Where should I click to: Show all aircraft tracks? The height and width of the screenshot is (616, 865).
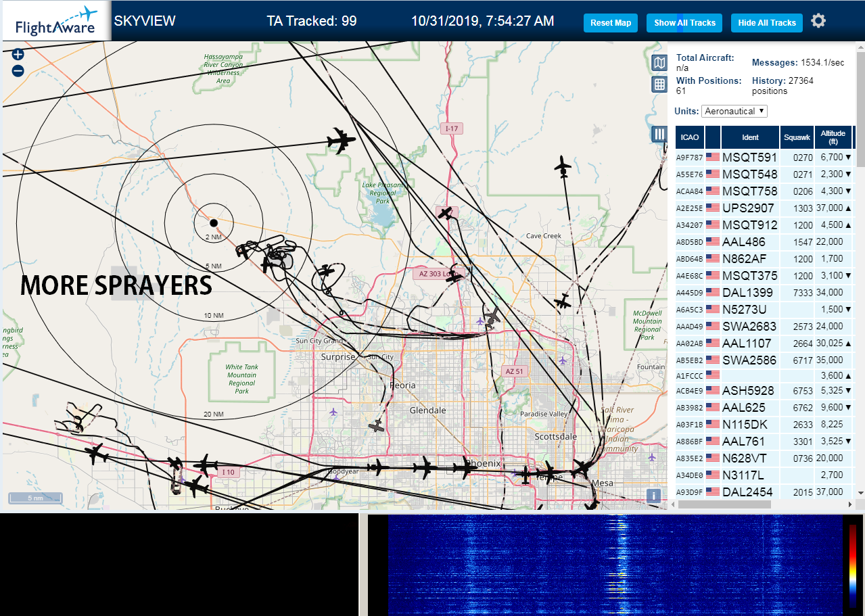[684, 22]
